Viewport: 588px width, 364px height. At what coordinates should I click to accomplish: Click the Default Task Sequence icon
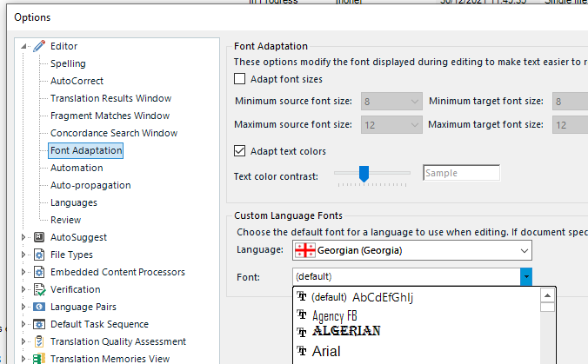39,324
